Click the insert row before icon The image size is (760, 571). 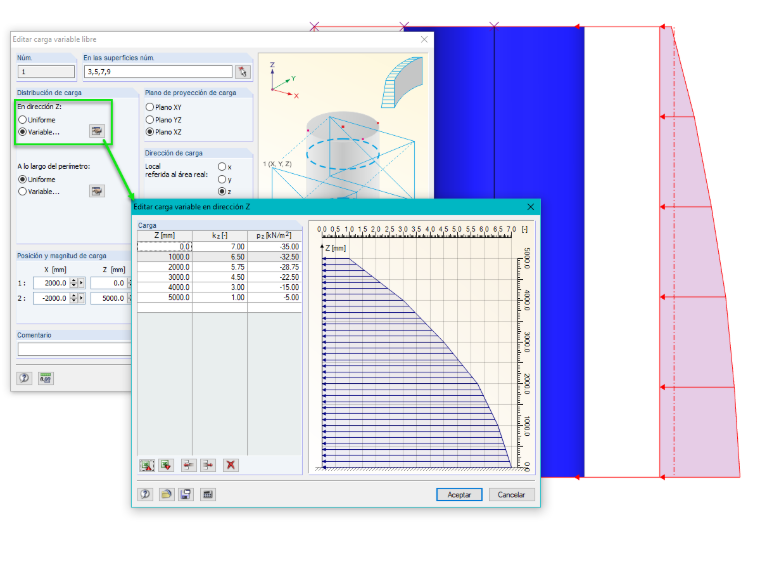coord(188,465)
